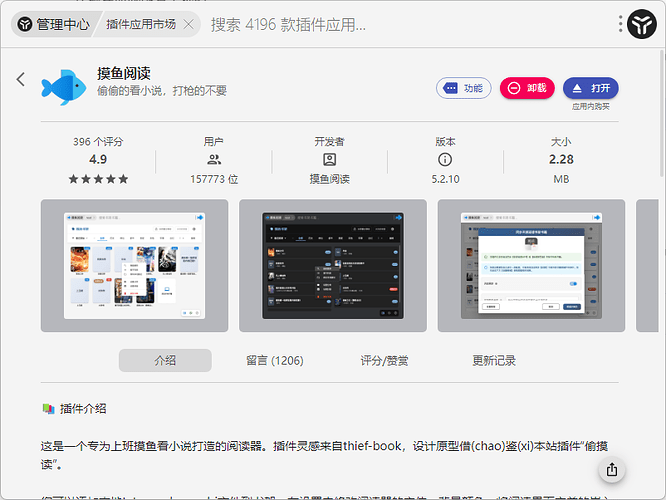Click the five-star rating row
Screen dimensions: 666x500
98,179
